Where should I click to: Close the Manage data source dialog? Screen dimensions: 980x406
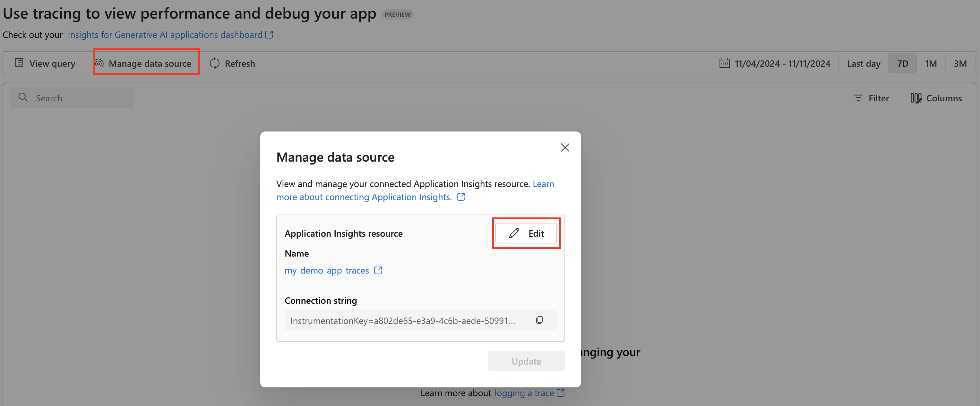tap(564, 148)
